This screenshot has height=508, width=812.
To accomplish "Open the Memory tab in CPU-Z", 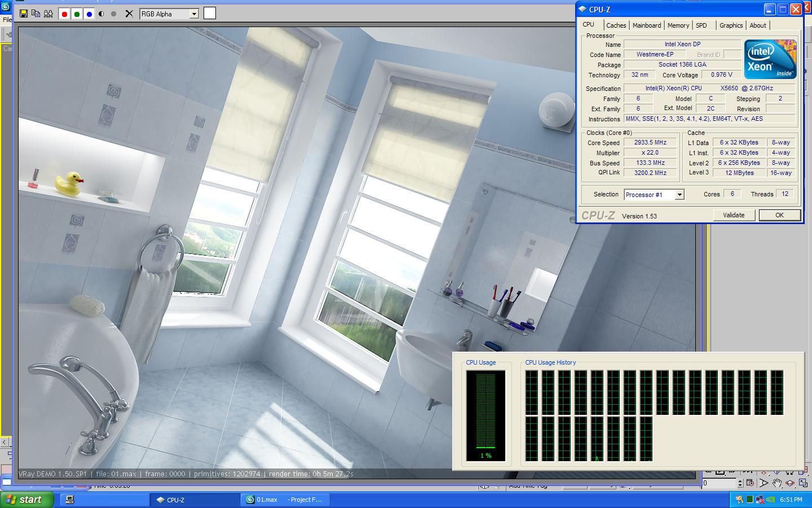I will point(678,25).
